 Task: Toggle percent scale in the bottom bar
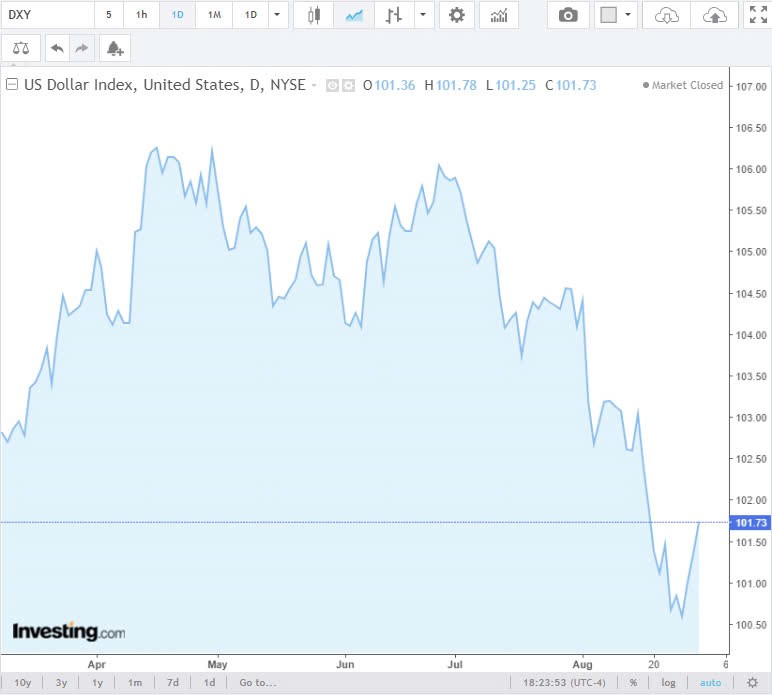(x=633, y=683)
